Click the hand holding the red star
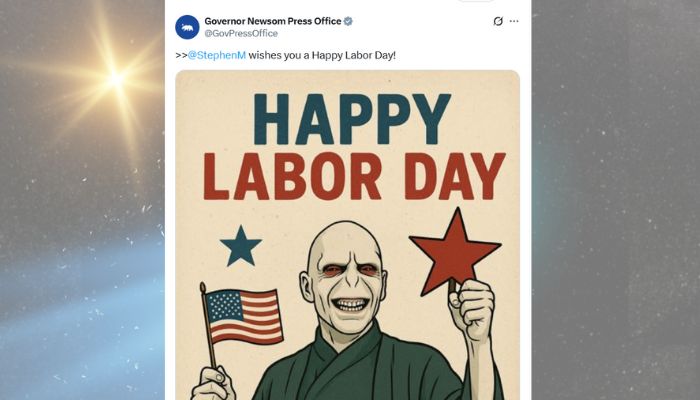The height and width of the screenshot is (400, 700). [471, 309]
